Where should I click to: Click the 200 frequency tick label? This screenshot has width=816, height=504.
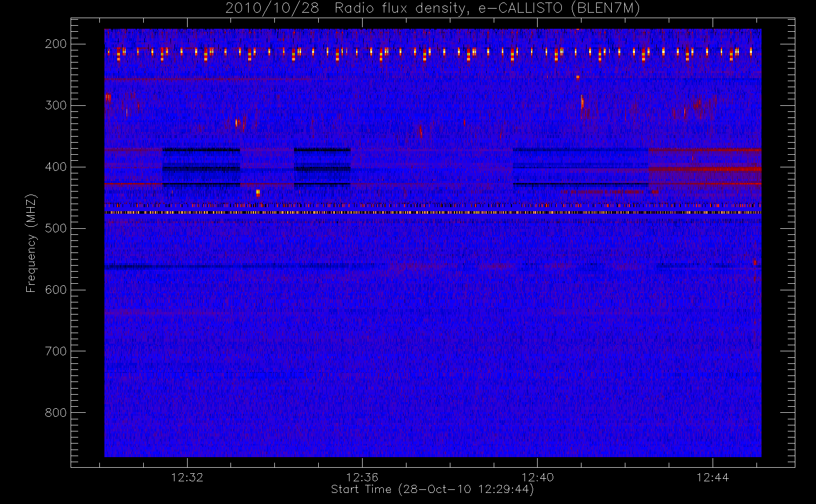(x=56, y=44)
